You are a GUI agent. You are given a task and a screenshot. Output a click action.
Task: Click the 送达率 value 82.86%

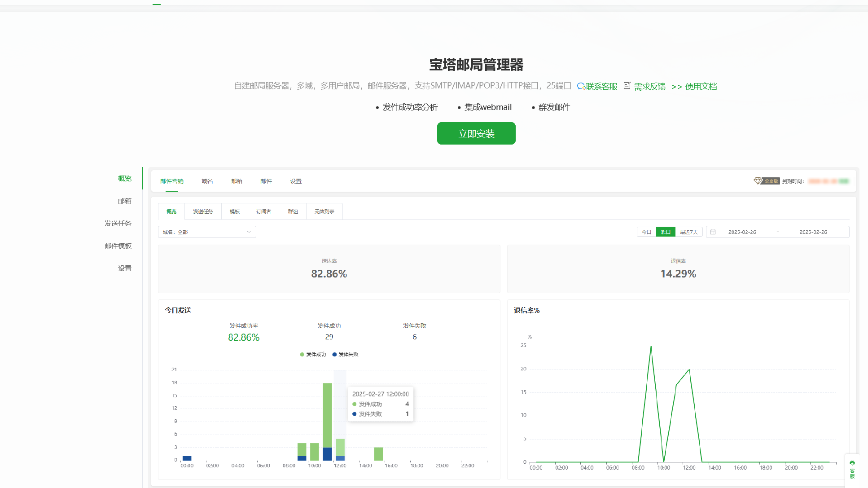click(329, 273)
